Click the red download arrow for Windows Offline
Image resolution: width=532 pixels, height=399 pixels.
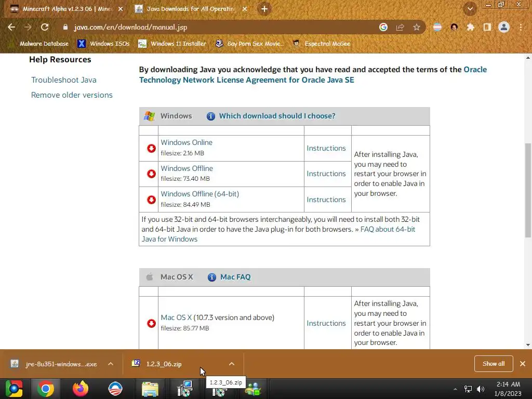click(151, 174)
